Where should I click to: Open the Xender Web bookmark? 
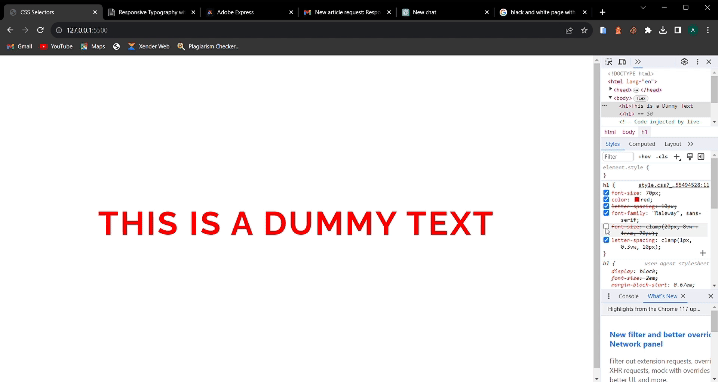point(149,46)
